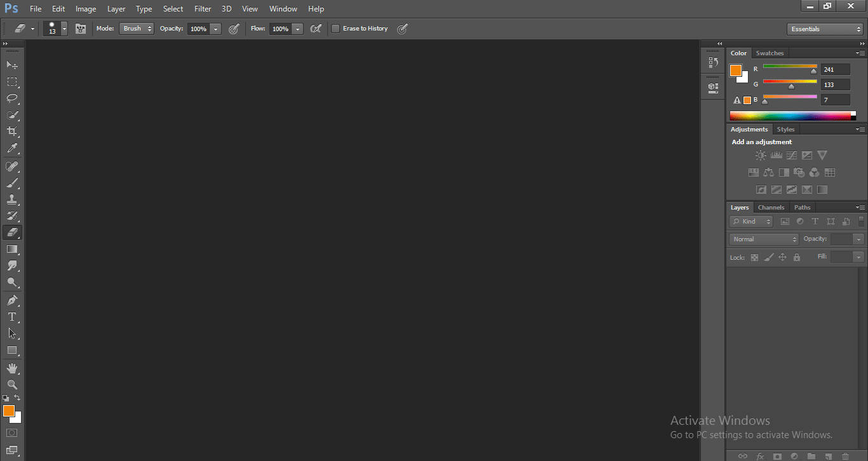Select the Zoom tool
Screen dimensions: 868x461
[12, 385]
